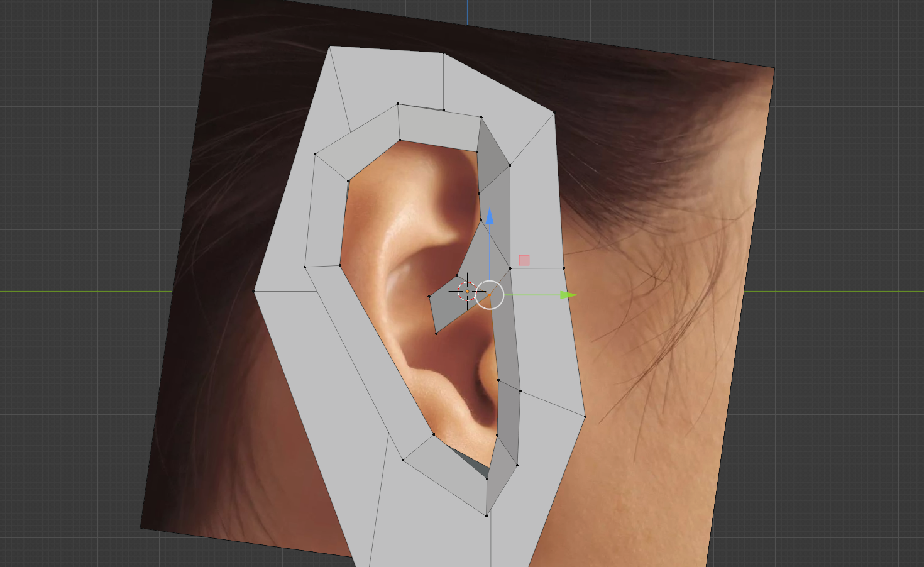
Task: Click the small gray tragus face left of the 3D cursor
Action: [446, 308]
